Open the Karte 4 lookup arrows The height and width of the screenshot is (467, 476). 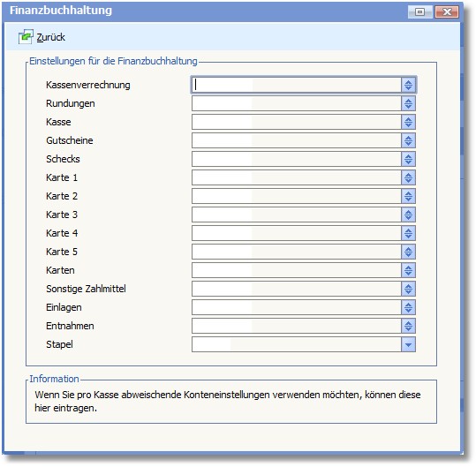[408, 233]
